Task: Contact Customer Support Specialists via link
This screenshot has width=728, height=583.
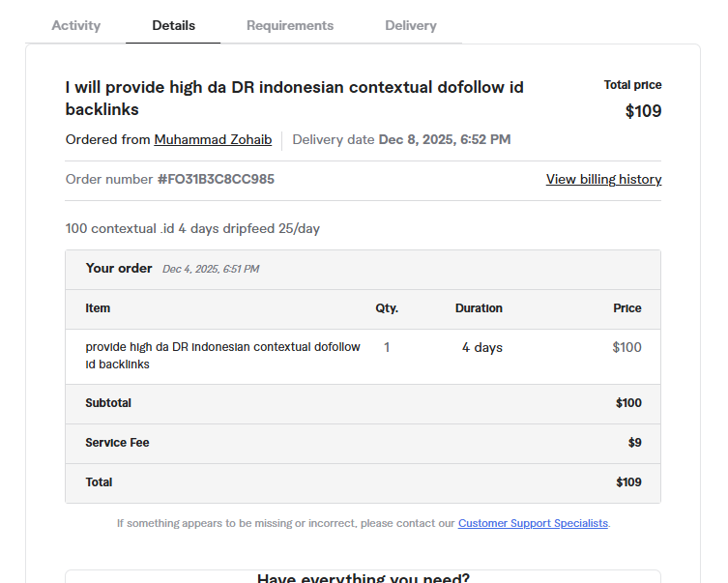Action: click(533, 523)
